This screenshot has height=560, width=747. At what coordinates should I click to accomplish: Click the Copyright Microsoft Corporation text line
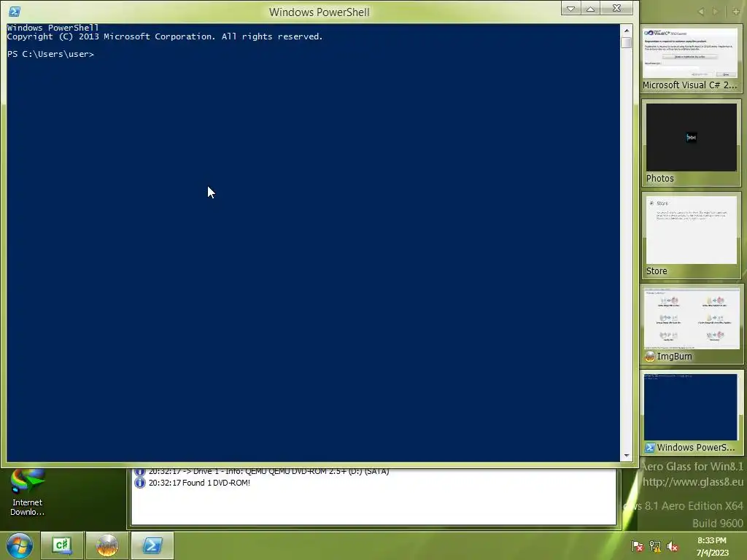point(165,36)
